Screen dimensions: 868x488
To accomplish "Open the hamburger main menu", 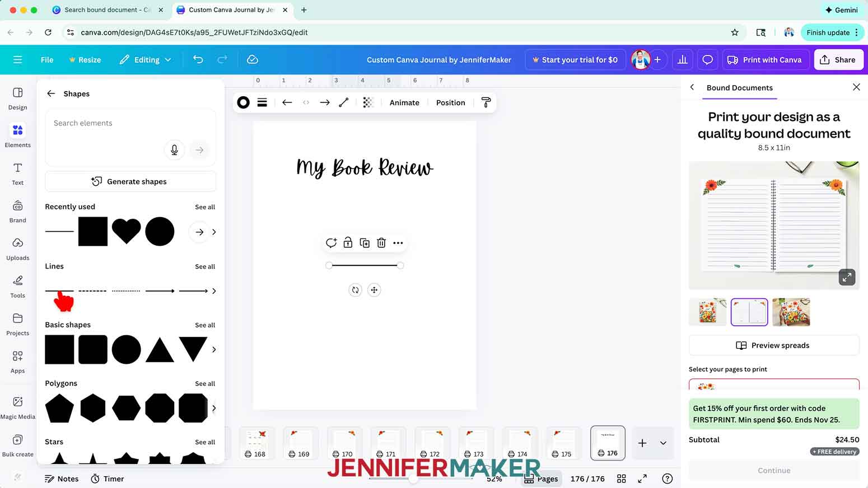I will coord(17,59).
